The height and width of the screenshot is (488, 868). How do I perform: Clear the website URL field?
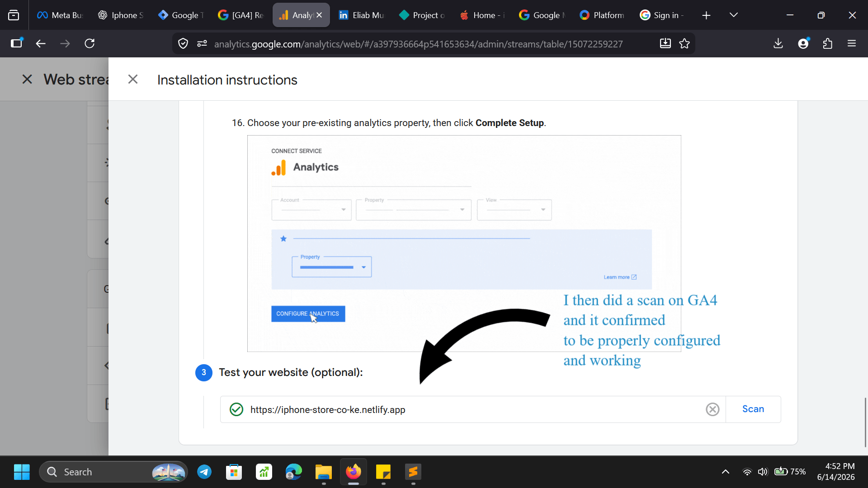tap(712, 409)
